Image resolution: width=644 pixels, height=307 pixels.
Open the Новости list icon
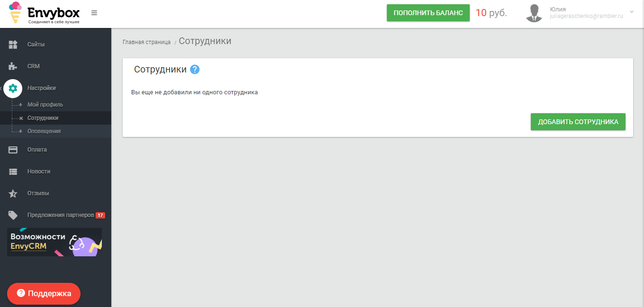(13, 172)
